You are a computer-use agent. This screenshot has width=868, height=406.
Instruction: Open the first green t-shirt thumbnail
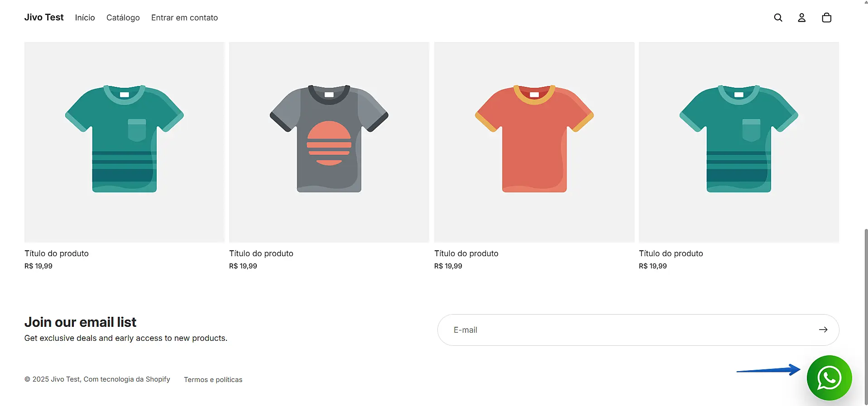click(125, 142)
